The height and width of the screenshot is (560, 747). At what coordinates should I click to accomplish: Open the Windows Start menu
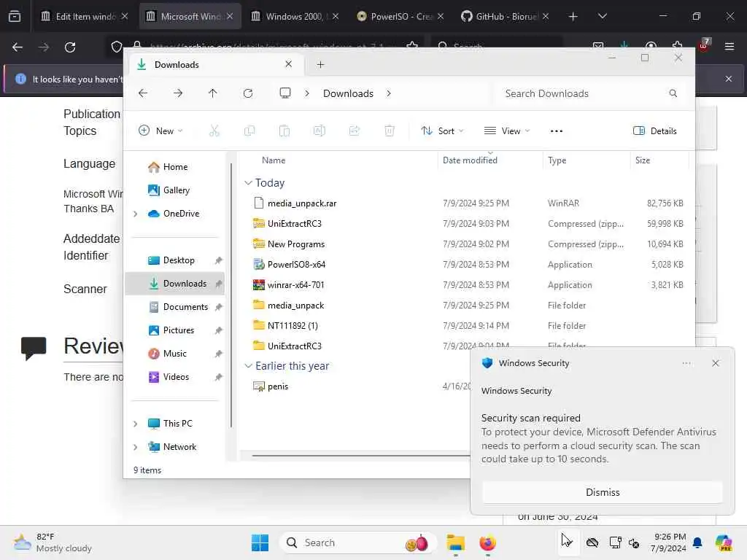tap(260, 542)
